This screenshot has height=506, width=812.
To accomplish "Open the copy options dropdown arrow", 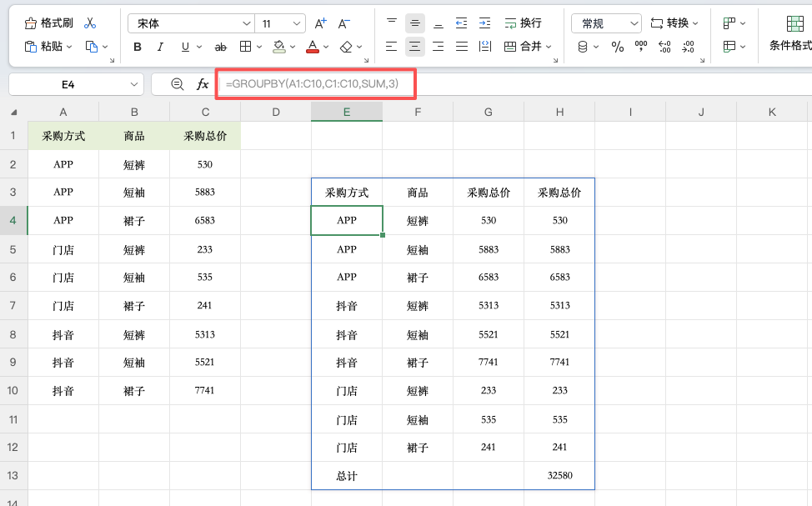I will [105, 47].
